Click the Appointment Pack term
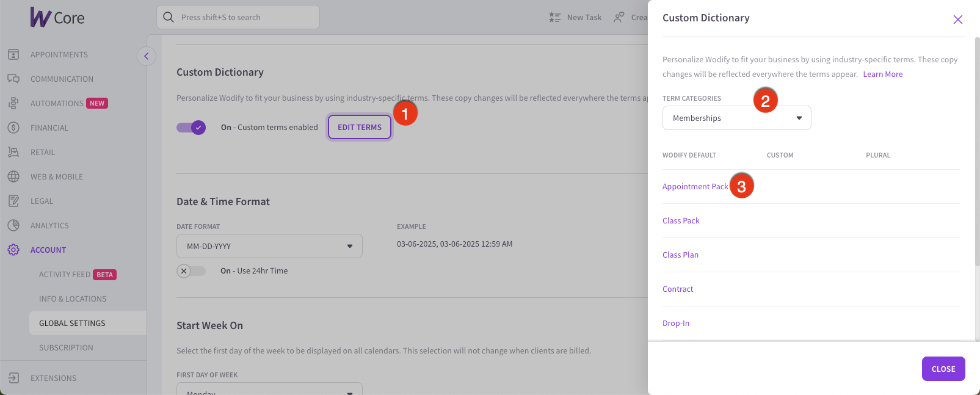Screen dimensions: 980x395 695,186
